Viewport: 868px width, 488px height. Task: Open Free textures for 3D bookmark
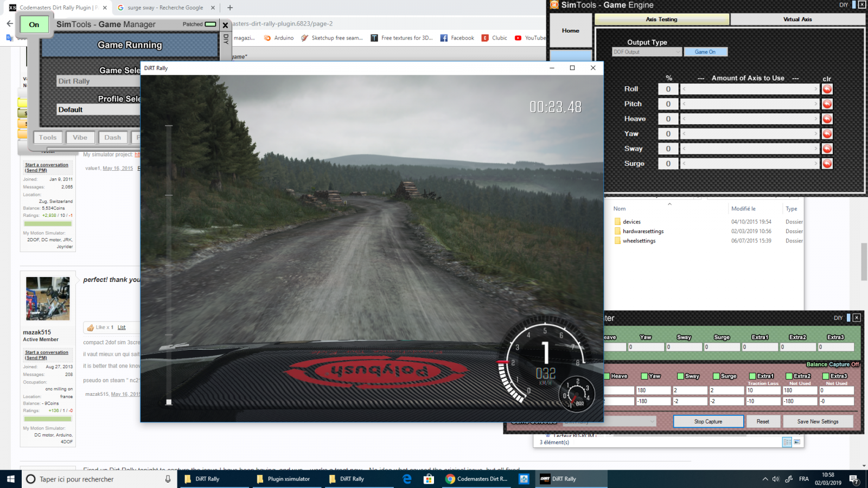401,38
